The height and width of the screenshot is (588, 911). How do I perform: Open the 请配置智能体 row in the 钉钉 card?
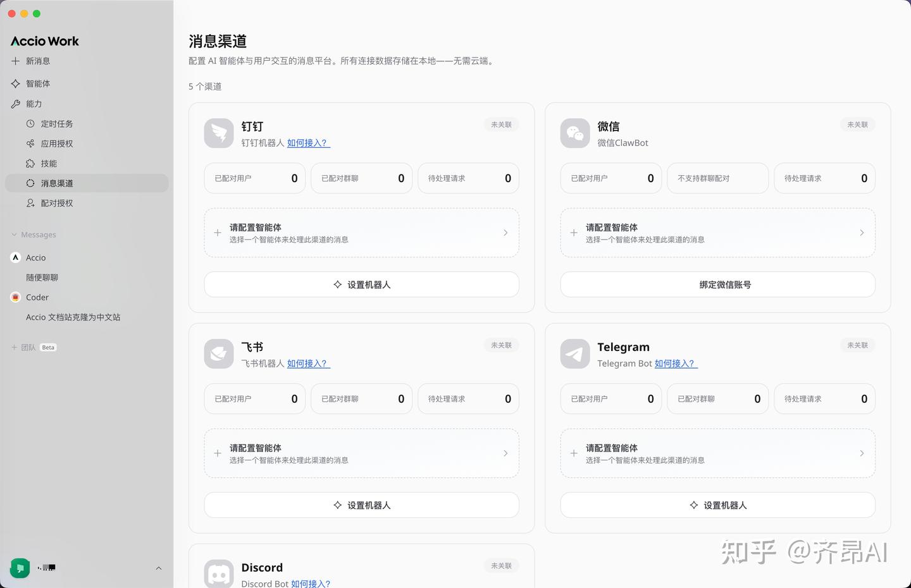pyautogui.click(x=362, y=233)
